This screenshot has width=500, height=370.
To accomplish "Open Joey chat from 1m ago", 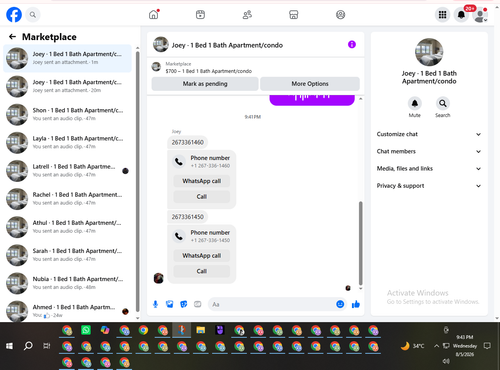I will point(67,58).
